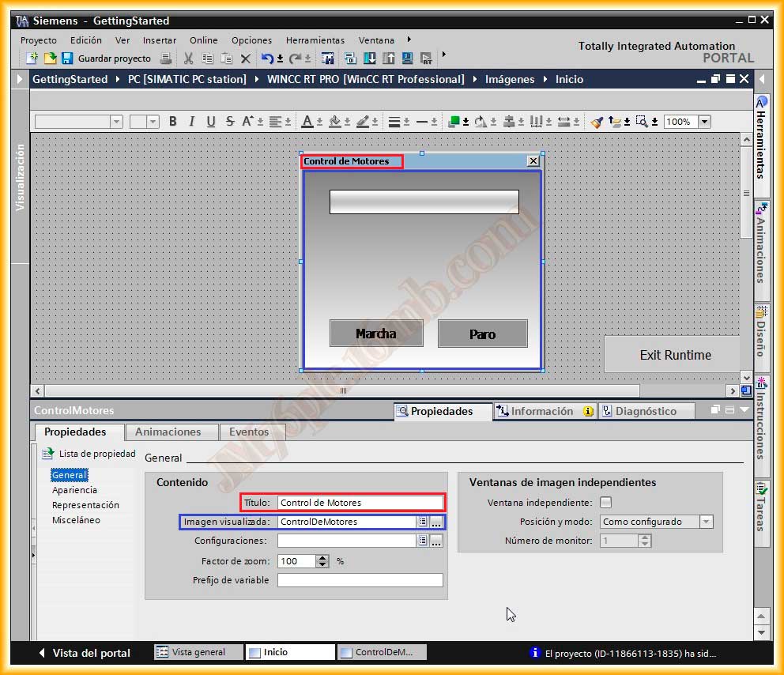Click the print icon in toolbar

click(166, 58)
